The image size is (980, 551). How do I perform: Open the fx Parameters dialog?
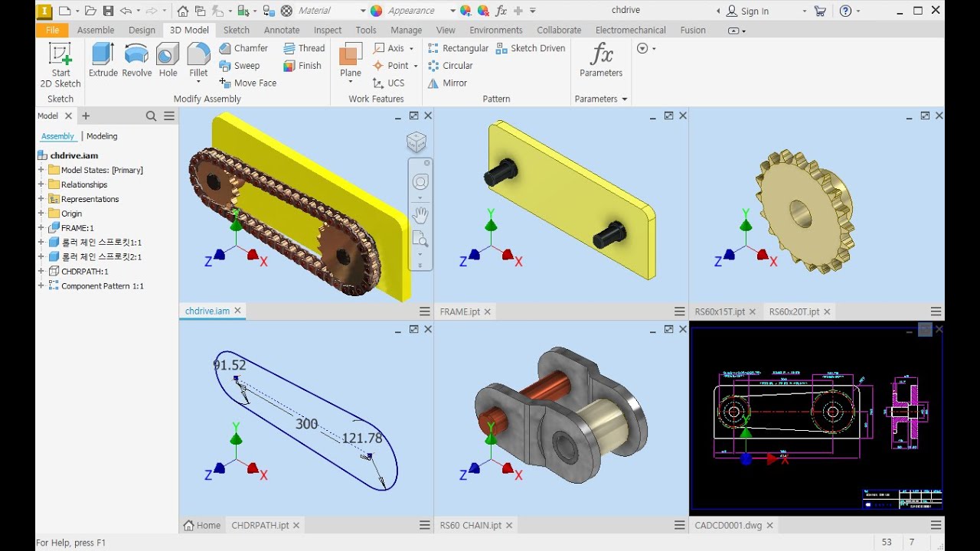601,60
